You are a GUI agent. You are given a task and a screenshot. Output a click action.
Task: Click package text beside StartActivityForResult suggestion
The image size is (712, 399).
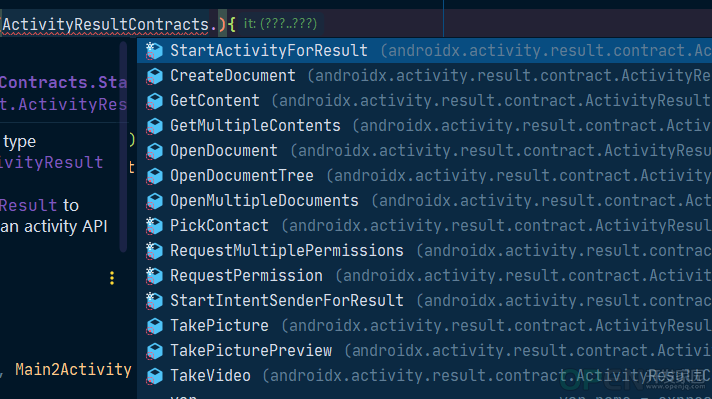coord(545,50)
